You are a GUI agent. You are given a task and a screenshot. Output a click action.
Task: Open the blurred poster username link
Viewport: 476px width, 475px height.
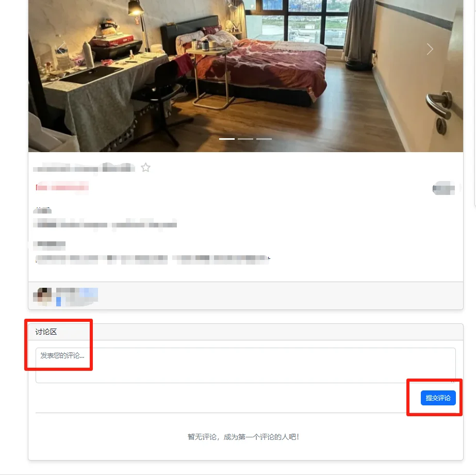point(77,297)
